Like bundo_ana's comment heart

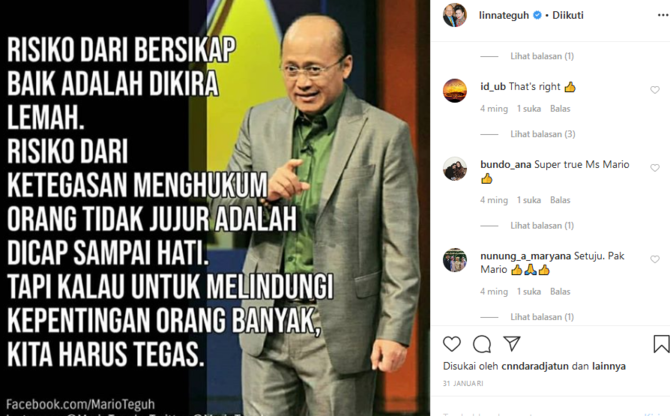[x=655, y=168]
